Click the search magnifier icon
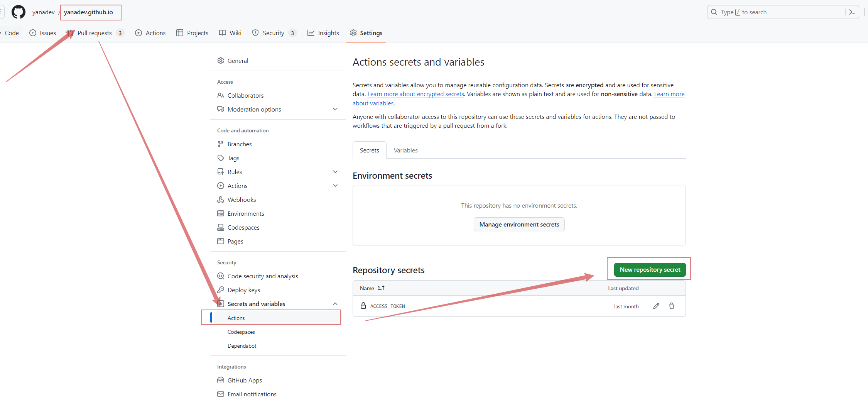 pos(714,12)
